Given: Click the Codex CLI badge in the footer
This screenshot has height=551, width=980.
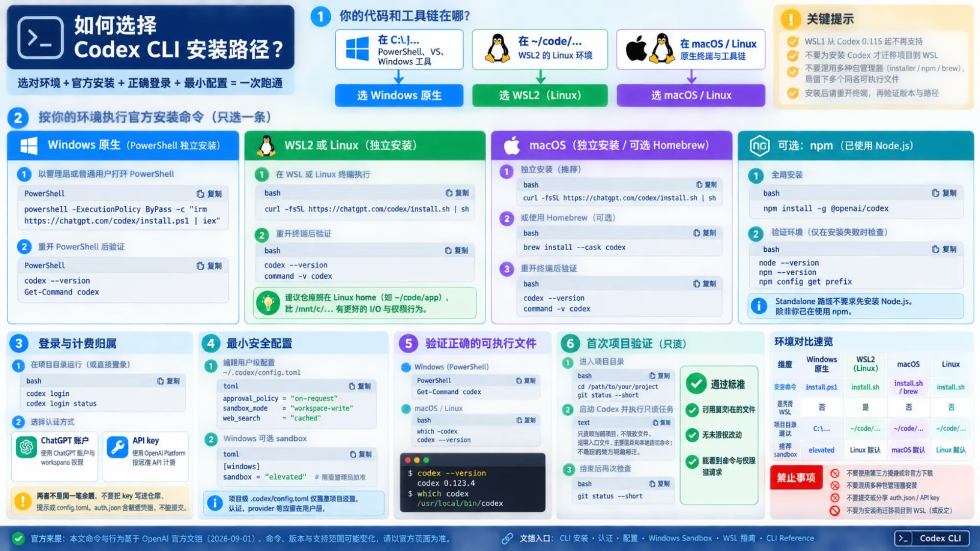Looking at the screenshot, I should pos(932,538).
